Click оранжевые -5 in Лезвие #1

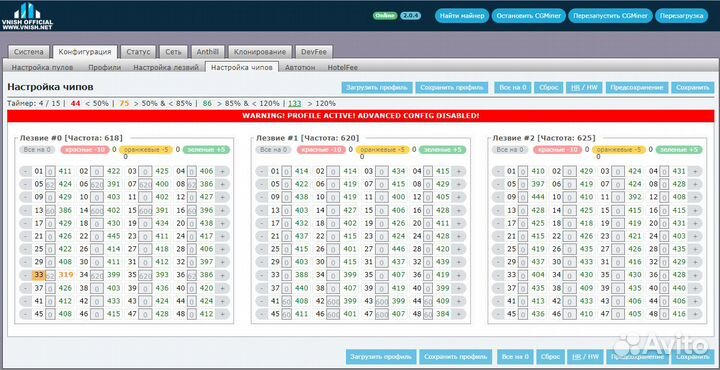[x=382, y=150]
